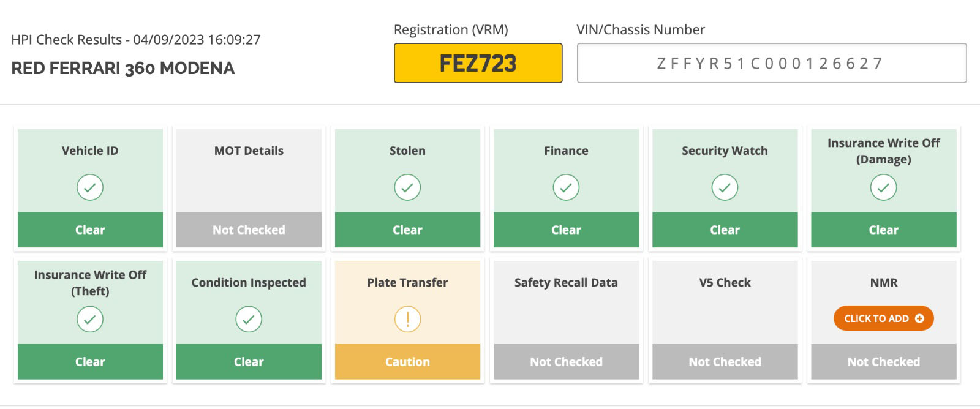Click the Insurance Write Off (Theft) checkmark
This screenshot has width=980, height=409.
(x=90, y=319)
